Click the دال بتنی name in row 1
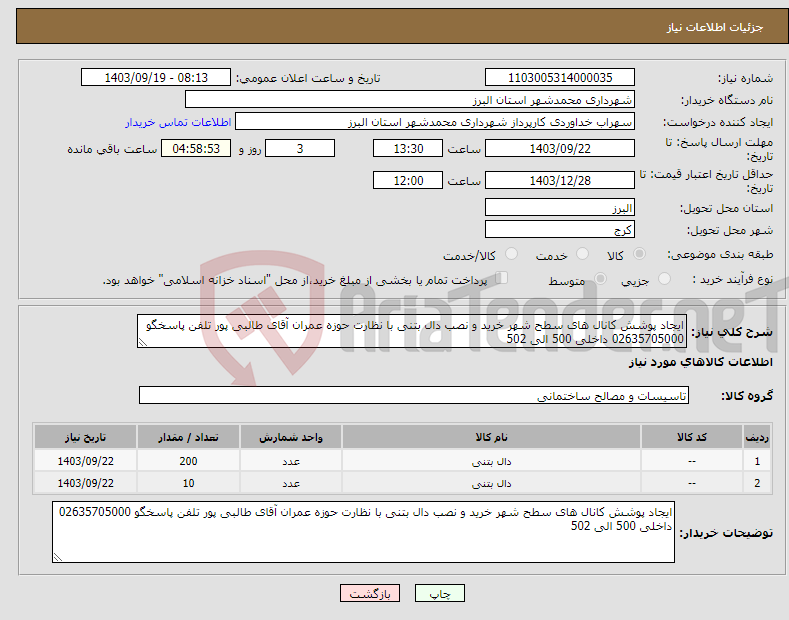This screenshot has width=789, height=620. [491, 461]
